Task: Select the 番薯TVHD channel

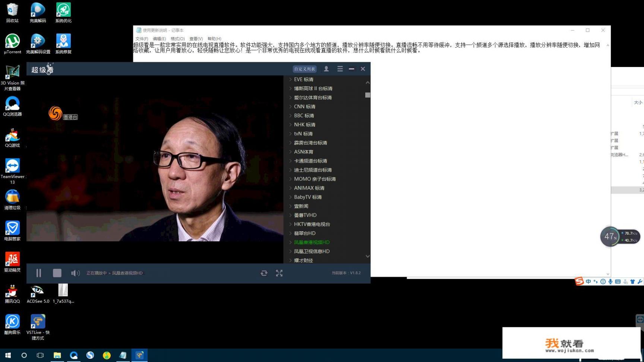Action: pos(305,215)
